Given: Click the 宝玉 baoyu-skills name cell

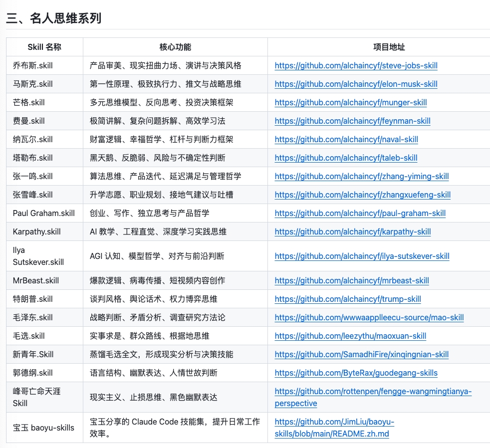Looking at the screenshot, I should (x=44, y=428).
